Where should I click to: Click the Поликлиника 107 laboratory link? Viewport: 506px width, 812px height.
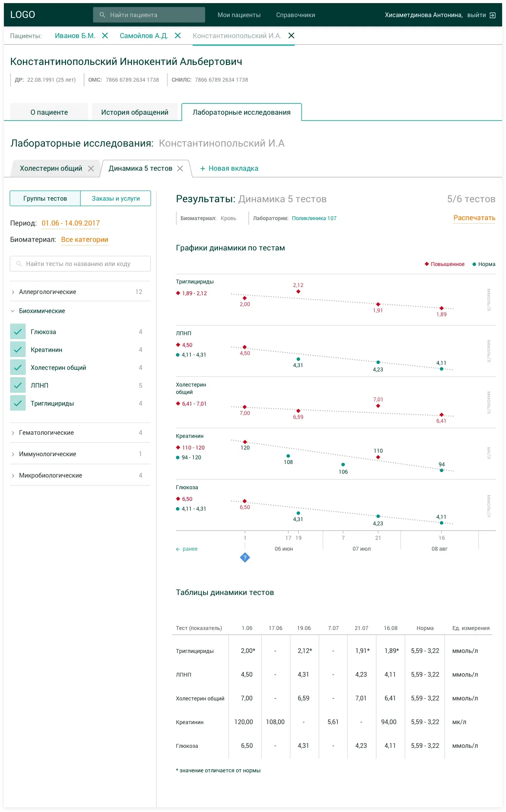click(x=314, y=218)
